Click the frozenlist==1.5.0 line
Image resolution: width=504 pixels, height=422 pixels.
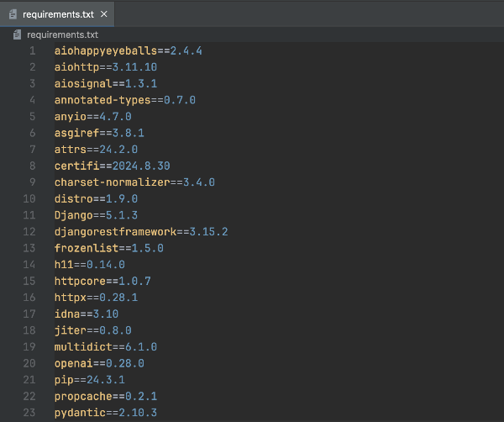tap(109, 248)
